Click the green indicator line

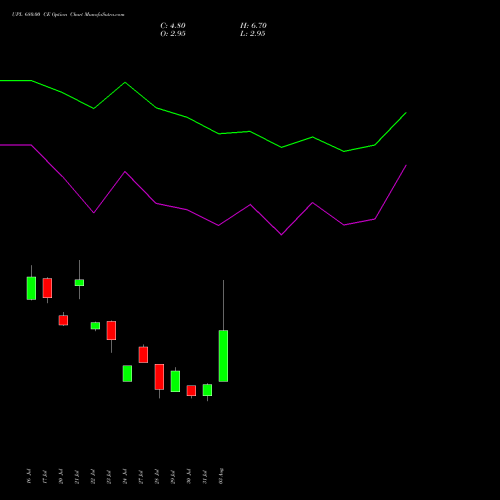point(219,134)
